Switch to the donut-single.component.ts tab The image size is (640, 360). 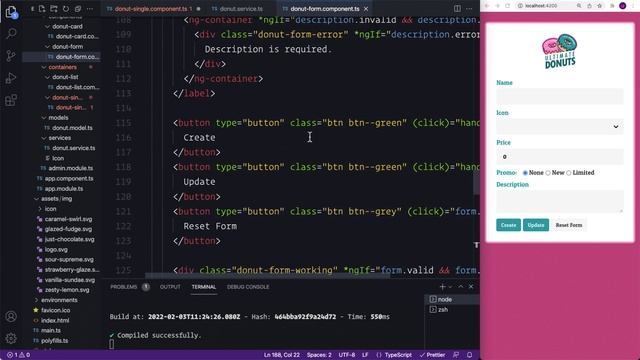coord(151,9)
